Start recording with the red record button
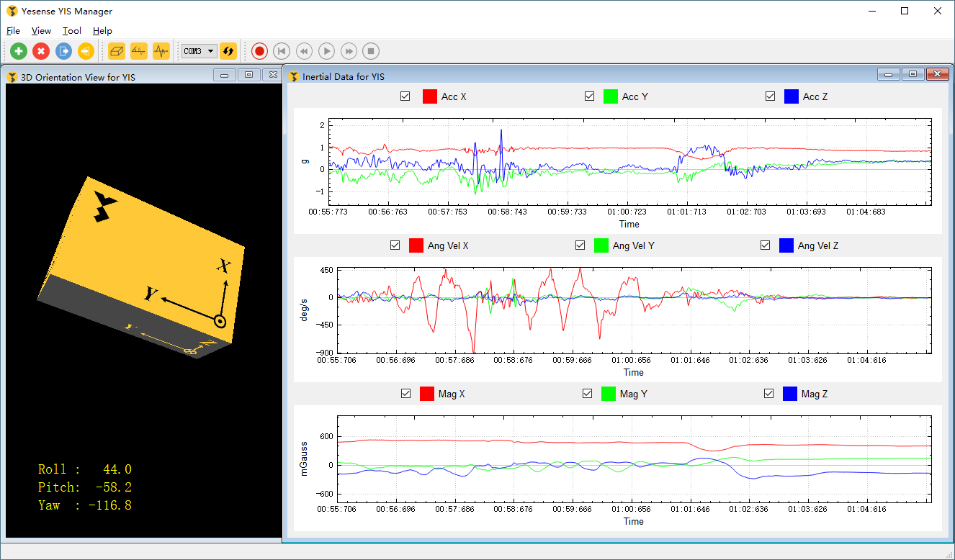Viewport: 955px width, 560px height. point(259,51)
